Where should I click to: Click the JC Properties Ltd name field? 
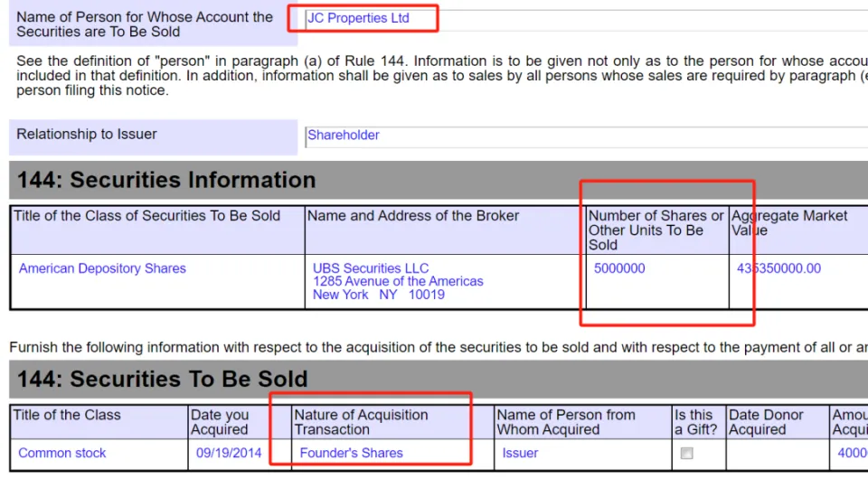(x=358, y=18)
